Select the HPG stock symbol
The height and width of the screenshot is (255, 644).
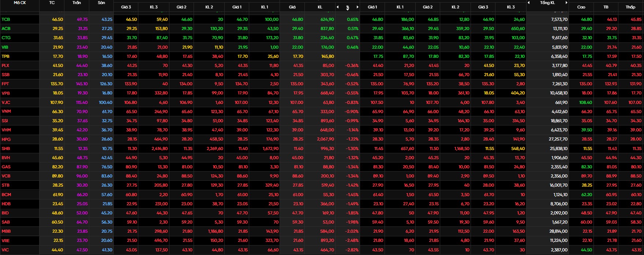[x=6, y=139]
